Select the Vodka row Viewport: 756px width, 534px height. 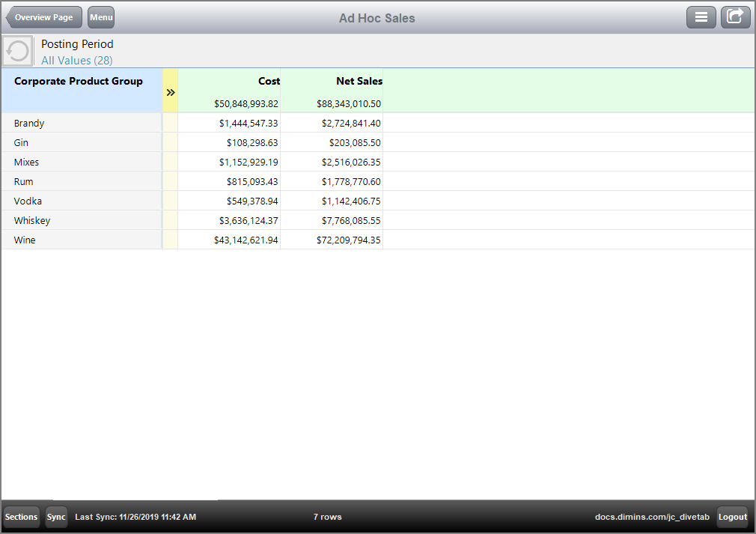[x=28, y=201]
